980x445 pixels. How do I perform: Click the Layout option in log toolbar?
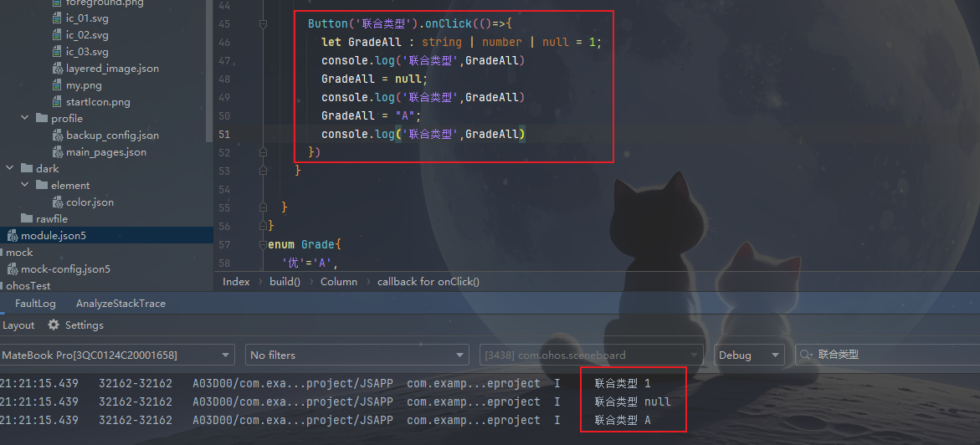(18, 325)
